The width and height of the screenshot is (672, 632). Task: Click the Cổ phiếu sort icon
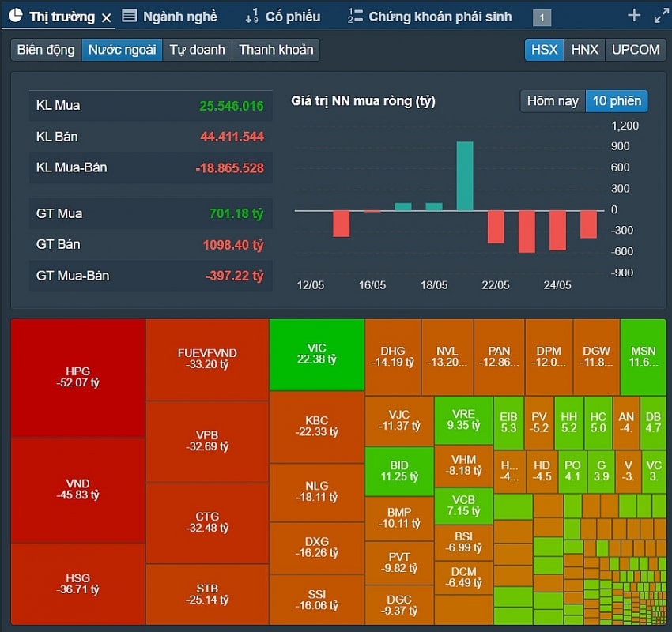pos(251,16)
